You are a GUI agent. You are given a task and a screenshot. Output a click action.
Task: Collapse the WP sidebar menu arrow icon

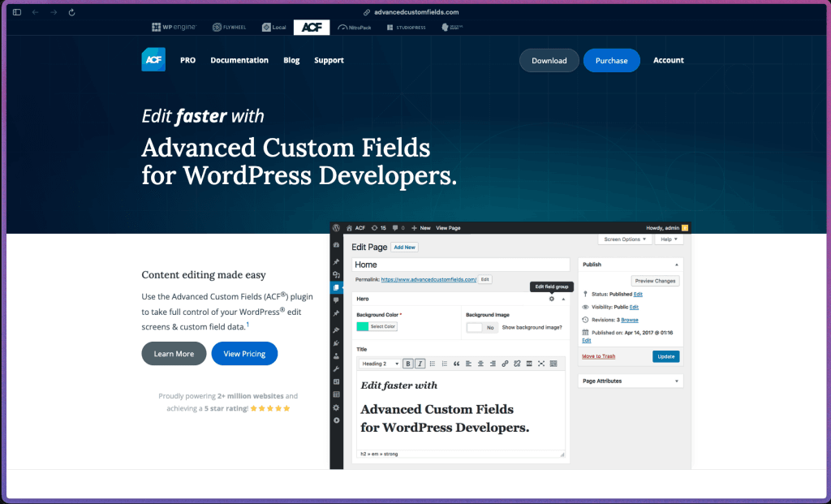coord(336,420)
